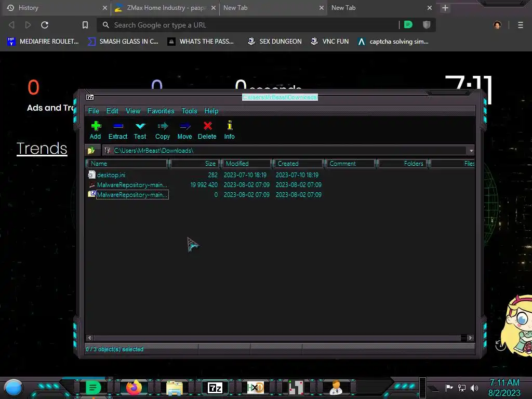The width and height of the screenshot is (532, 399).
Task: Click the network tray icon
Action: coord(462,388)
